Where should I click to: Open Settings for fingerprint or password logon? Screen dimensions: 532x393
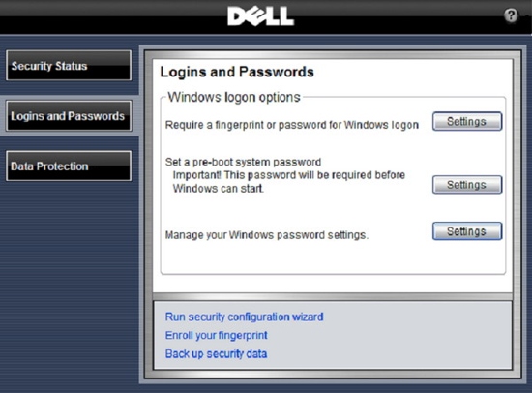coord(467,121)
